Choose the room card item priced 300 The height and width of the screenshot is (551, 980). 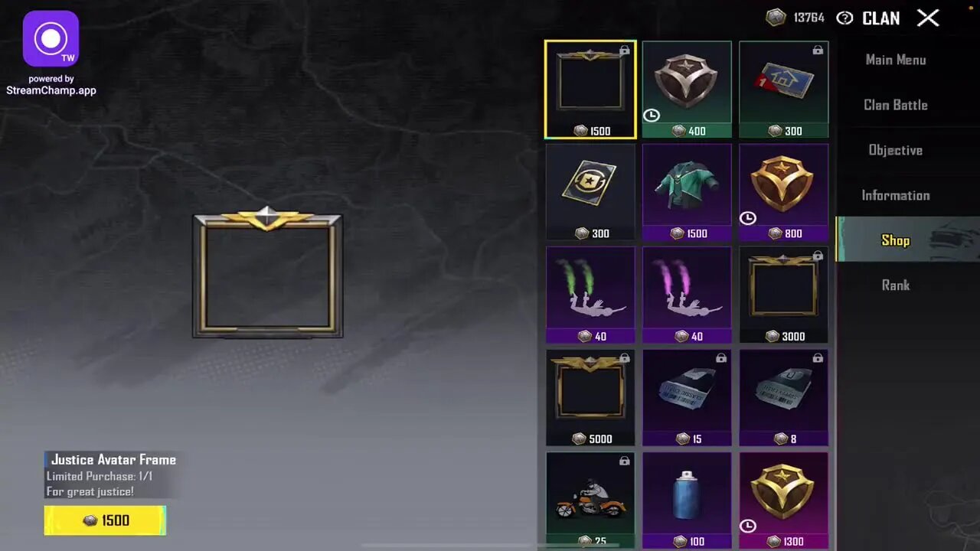(x=783, y=90)
